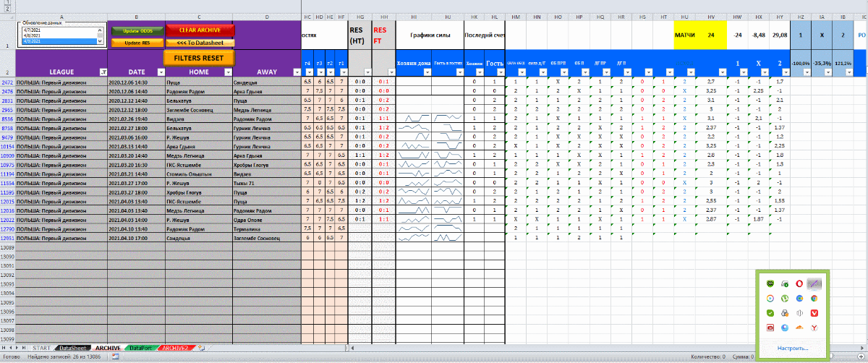This screenshot has height=363, width=868.
Task: Open the LEAGUE column filter dropdown
Action: click(x=102, y=72)
